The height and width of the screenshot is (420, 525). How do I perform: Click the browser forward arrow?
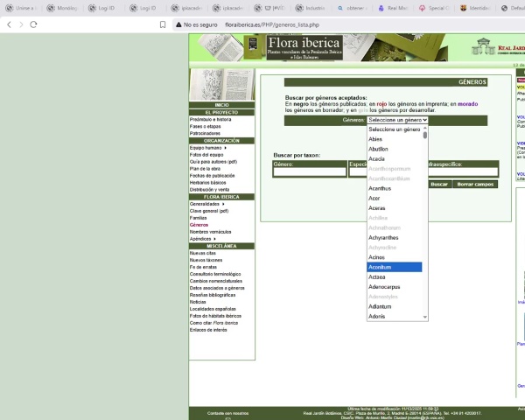21,24
